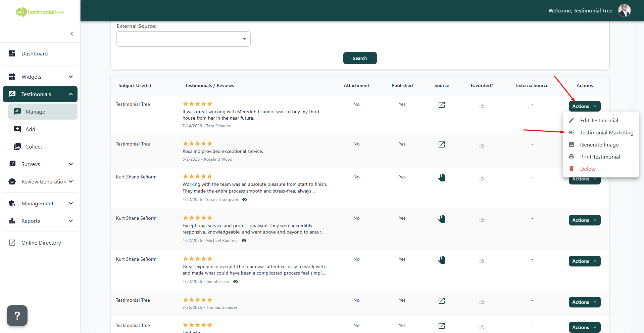This screenshot has width=644, height=333.
Task: Favorite Rosalind Wood's testimonial with the thumbs-up
Action: coord(482,145)
